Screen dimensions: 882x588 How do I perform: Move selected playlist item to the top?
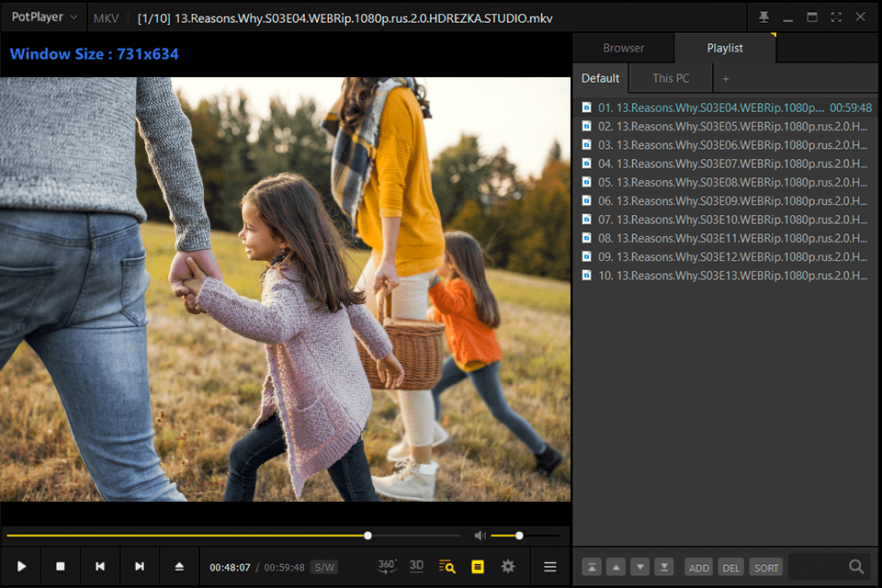(590, 567)
